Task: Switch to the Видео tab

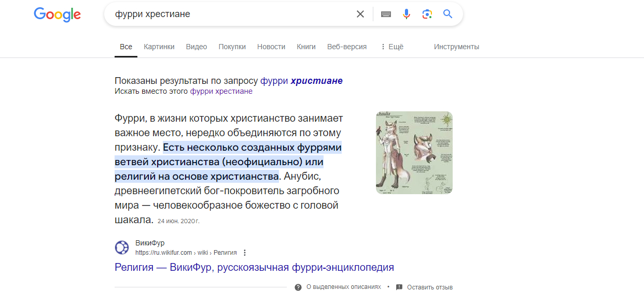Action: [197, 47]
